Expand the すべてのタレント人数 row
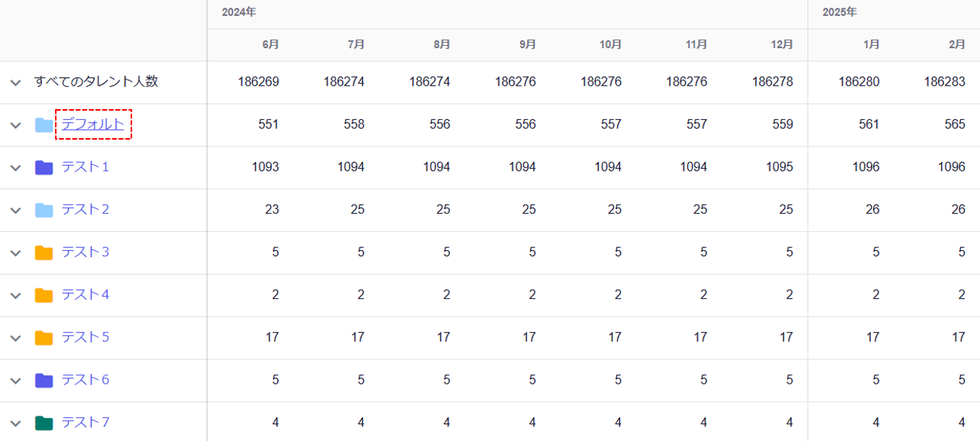Screen dimensions: 980x441 pos(15,82)
